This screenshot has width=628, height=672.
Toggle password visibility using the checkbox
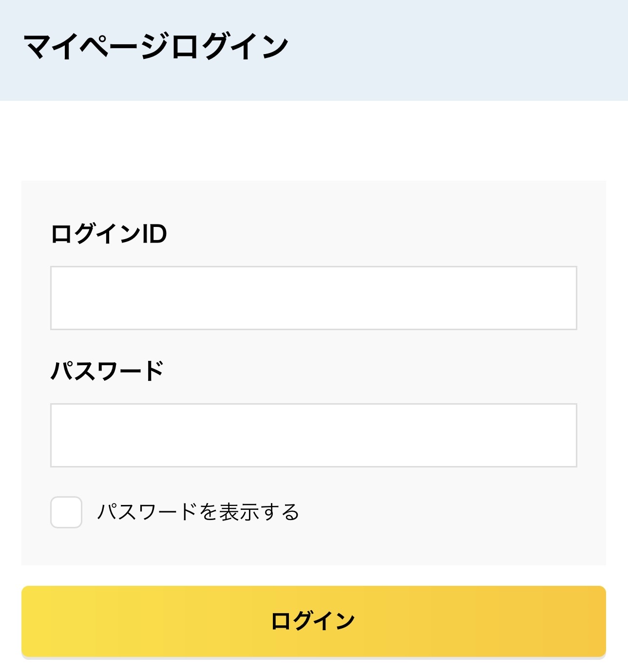[x=66, y=512]
